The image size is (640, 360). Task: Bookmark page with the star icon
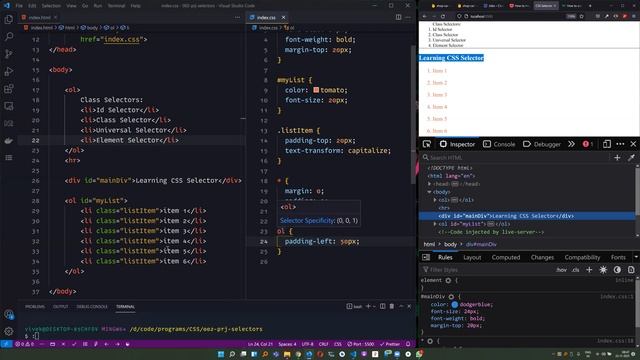pyautogui.click(x=582, y=16)
